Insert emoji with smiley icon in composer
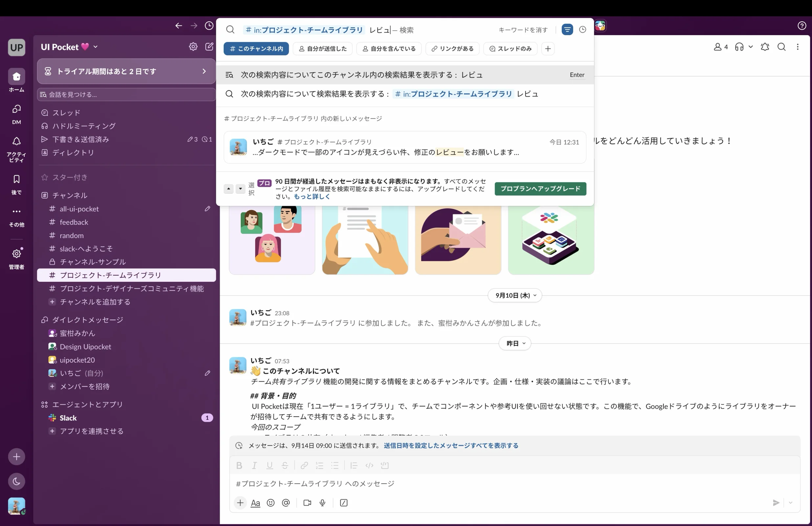This screenshot has width=812, height=526. (x=271, y=503)
